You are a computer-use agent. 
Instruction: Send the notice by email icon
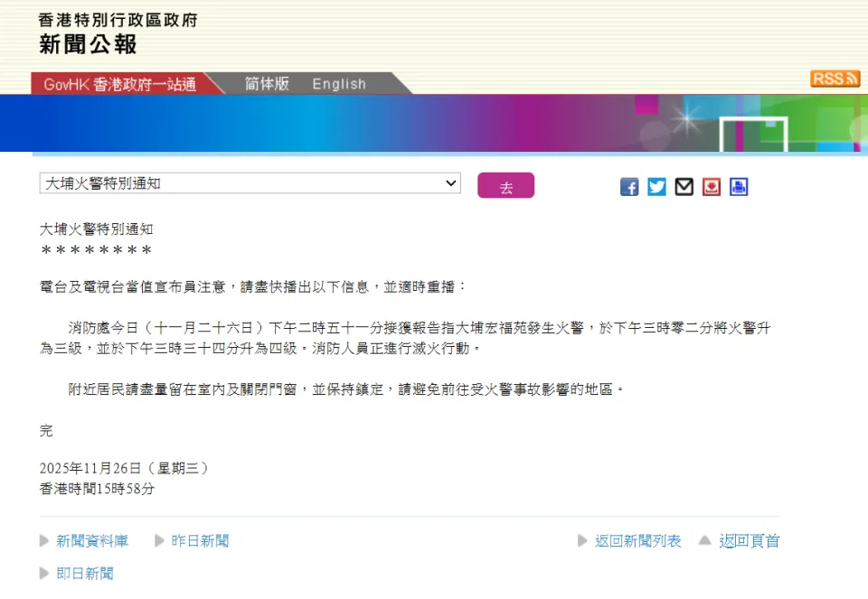(684, 187)
